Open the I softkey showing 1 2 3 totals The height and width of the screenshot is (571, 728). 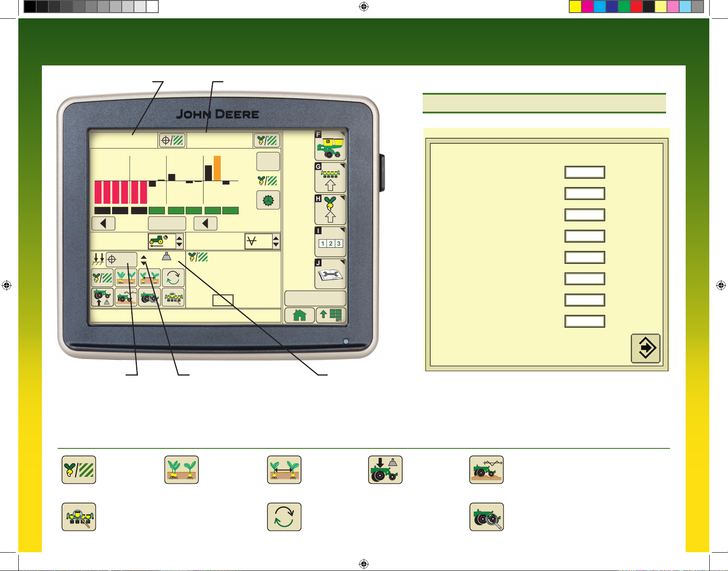click(x=330, y=242)
